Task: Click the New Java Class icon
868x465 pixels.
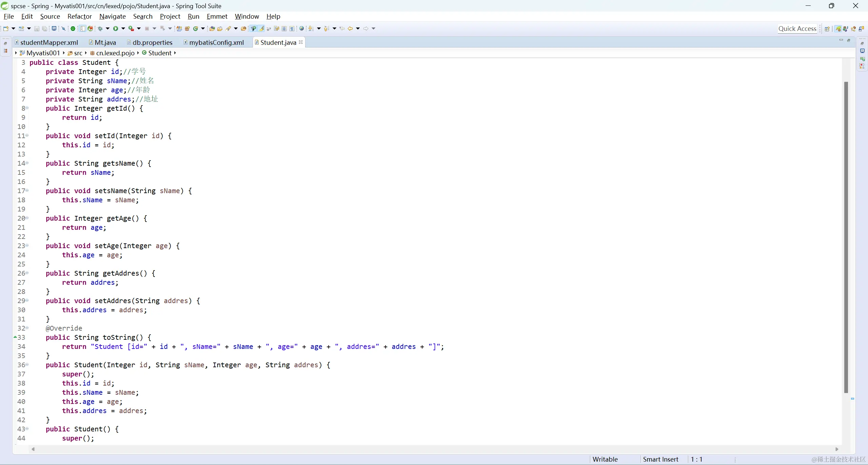Action: 196,29
